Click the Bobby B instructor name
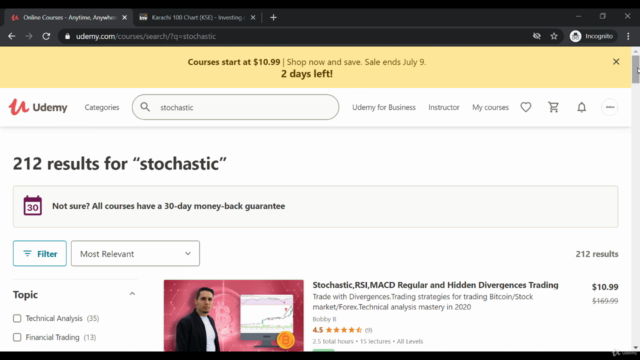The image size is (640, 360). click(324, 319)
